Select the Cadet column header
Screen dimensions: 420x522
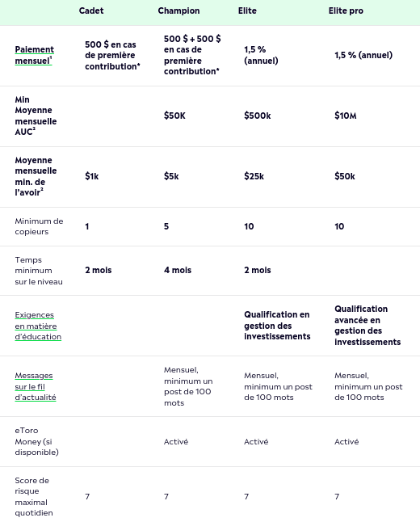coord(91,11)
